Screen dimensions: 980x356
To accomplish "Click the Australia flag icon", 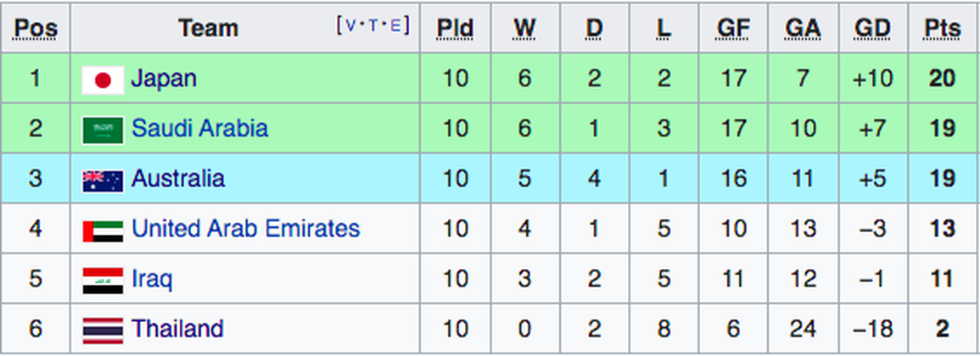I will coord(103,180).
